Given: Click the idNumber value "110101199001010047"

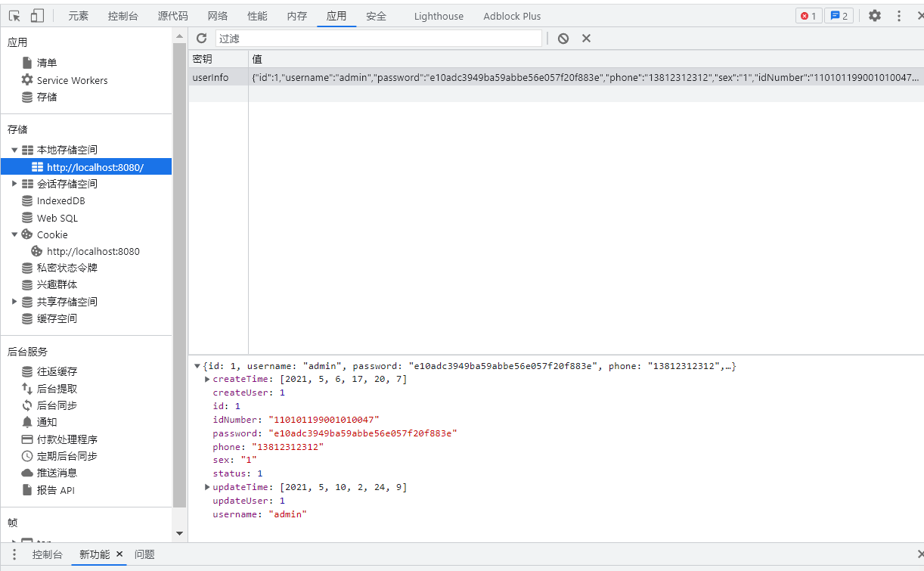Looking at the screenshot, I should click(x=324, y=420).
